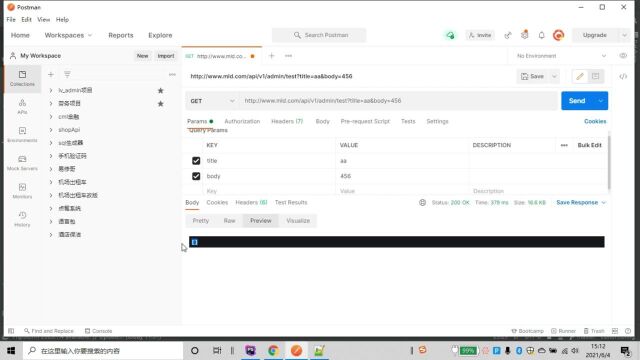The width and height of the screenshot is (640, 360).
Task: Open the No Environment dropdown
Action: click(561, 56)
